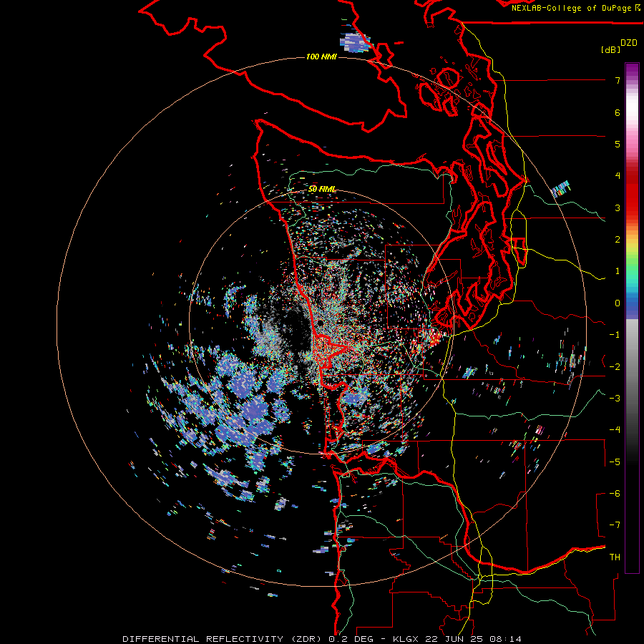Click the 5 value on color scale
644x644 pixels.
pos(618,144)
